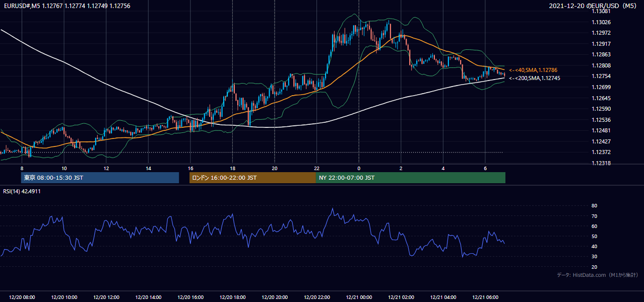Screen dimensions: 644x302
Task: Click the 12/20 16:00 timestamp
Action: (190, 297)
